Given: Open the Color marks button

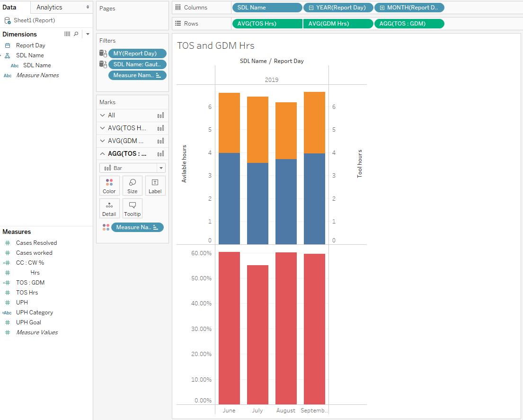Looking at the screenshot, I should [109, 186].
